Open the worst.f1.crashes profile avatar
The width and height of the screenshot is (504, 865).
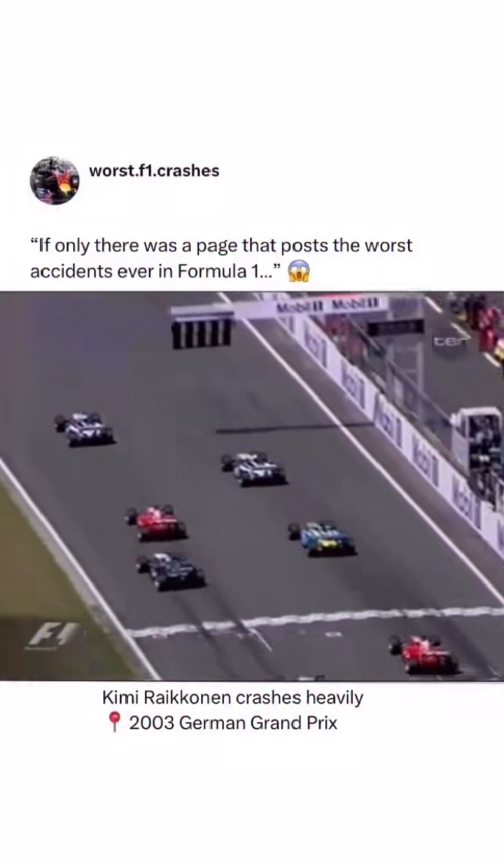tap(55, 181)
